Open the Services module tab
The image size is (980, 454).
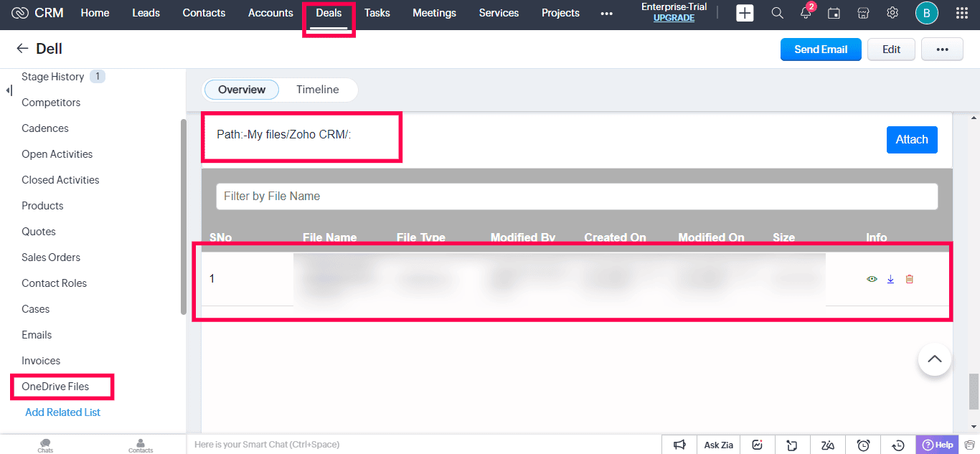click(x=499, y=13)
